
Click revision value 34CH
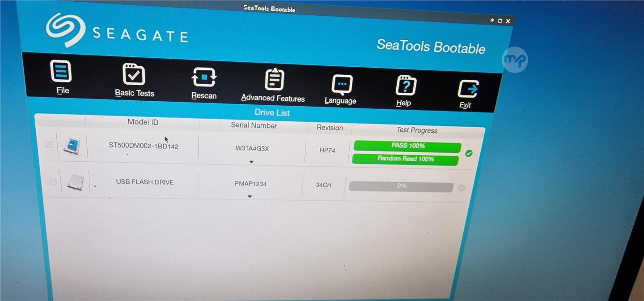click(x=324, y=185)
